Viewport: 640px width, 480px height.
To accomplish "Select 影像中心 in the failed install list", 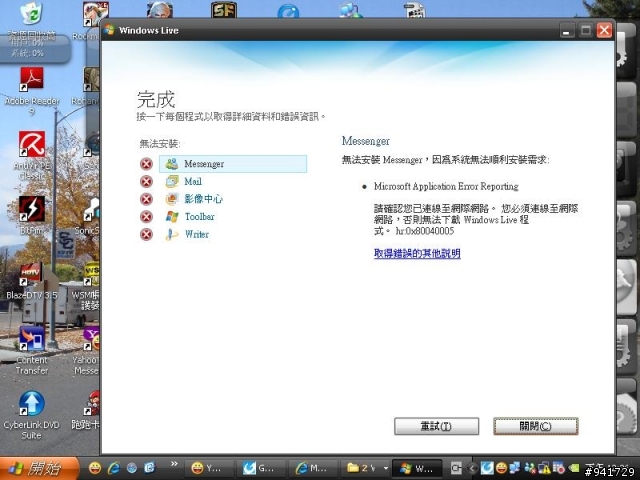I will (x=203, y=199).
